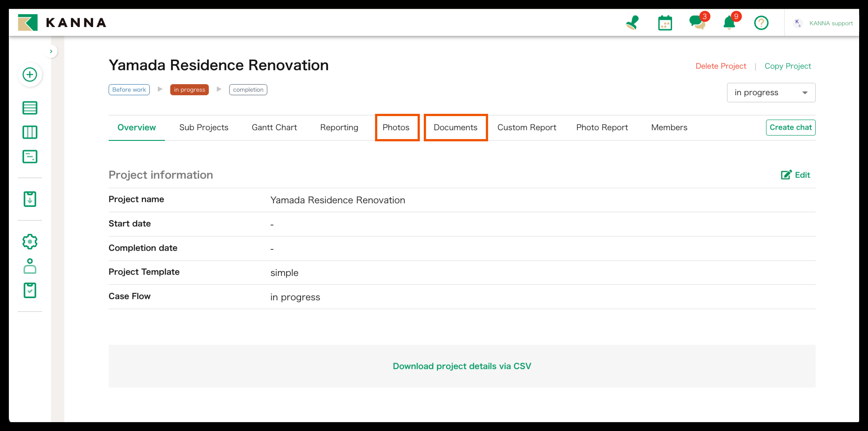The width and height of the screenshot is (868, 431).
Task: Click the green plus create icon
Action: pos(30,74)
